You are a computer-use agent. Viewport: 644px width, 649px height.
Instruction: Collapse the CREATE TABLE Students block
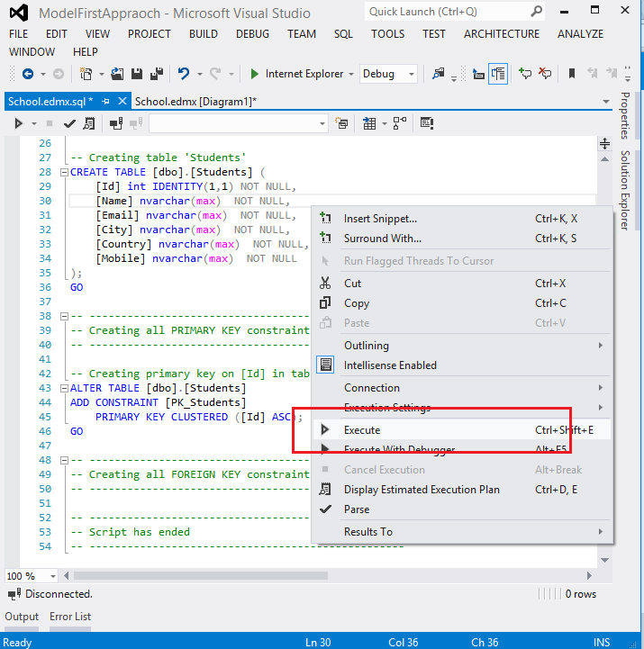[x=64, y=172]
